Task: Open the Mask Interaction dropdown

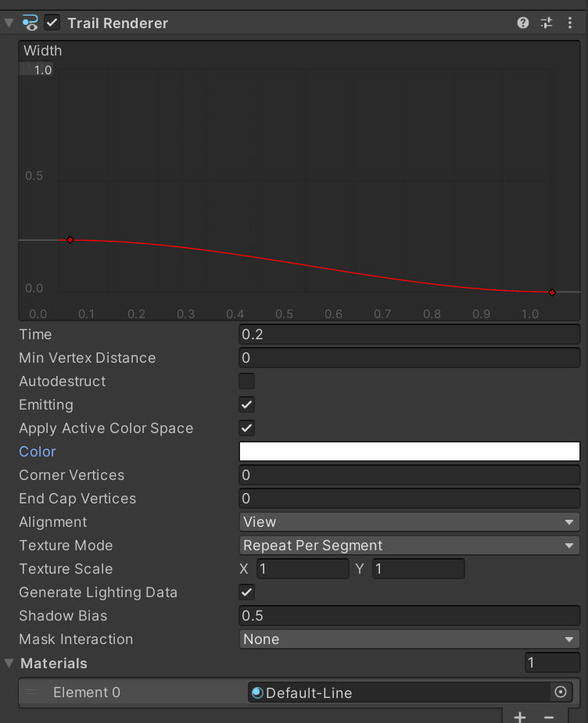Action: pyautogui.click(x=409, y=639)
